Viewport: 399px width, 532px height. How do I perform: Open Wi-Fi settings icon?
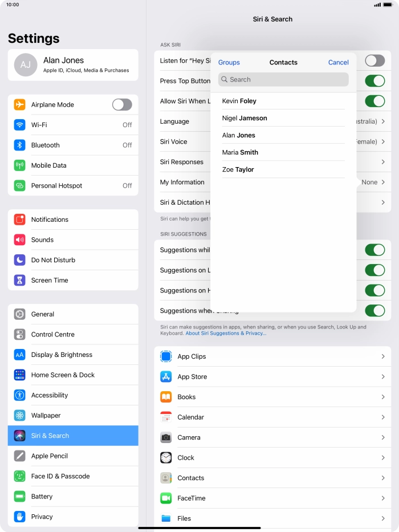(x=20, y=125)
